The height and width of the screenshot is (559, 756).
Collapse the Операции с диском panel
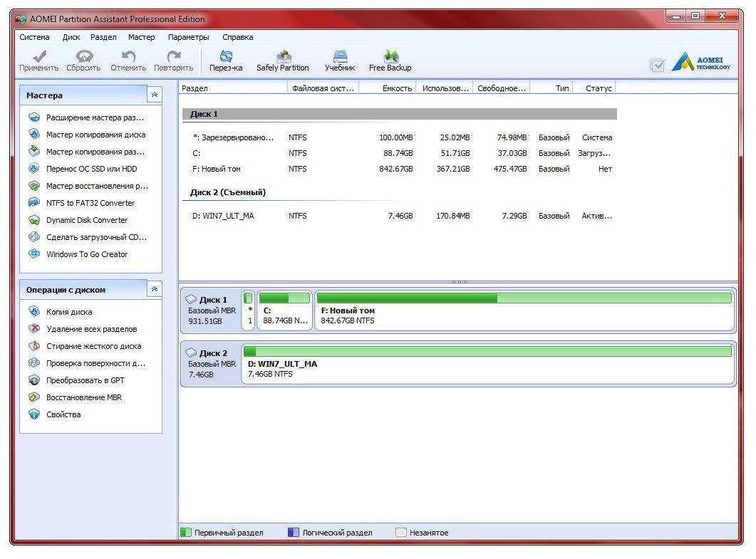coord(155,289)
